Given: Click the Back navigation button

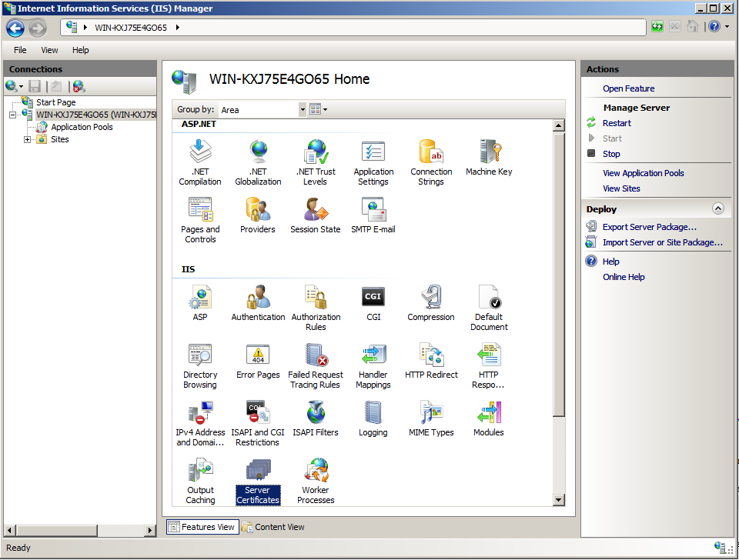Looking at the screenshot, I should (15, 28).
